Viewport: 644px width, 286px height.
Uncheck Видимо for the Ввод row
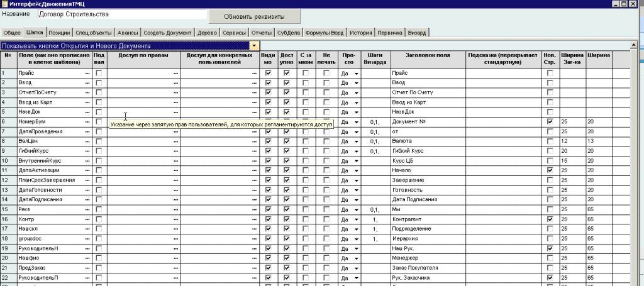click(268, 83)
